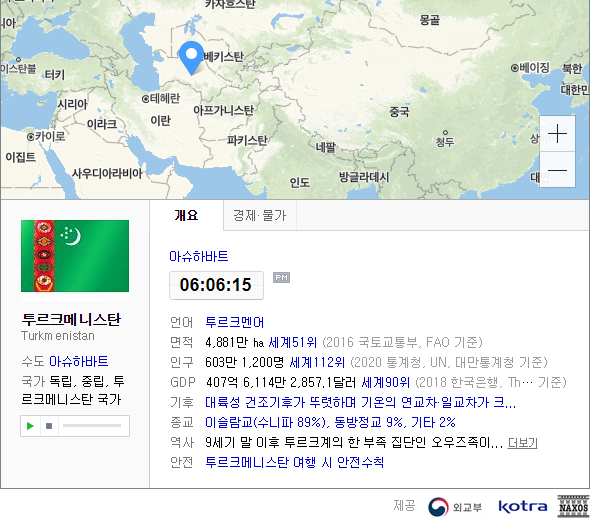Click the 06:06:15 local time display
Screen dimensions: 591x521
click(x=216, y=285)
